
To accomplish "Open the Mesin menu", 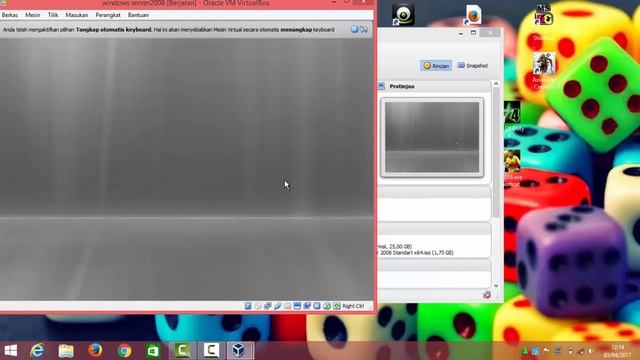I will click(33, 15).
